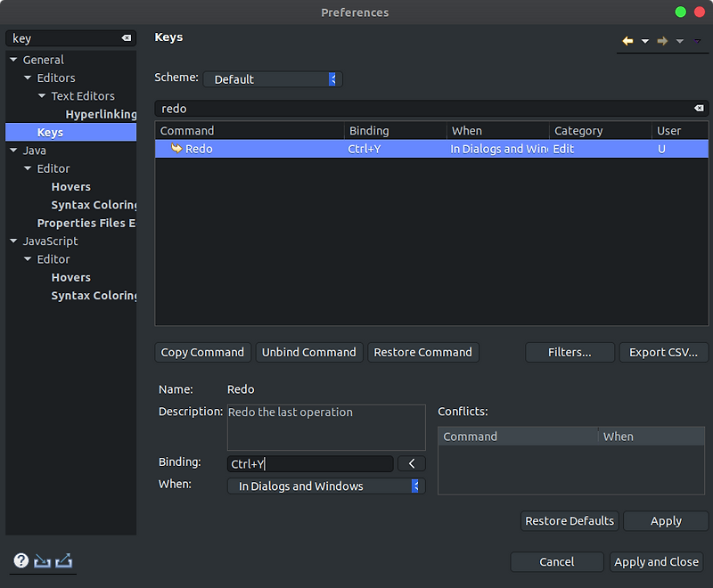
Task: Import preferences using the import icon
Action: pyautogui.click(x=40, y=561)
